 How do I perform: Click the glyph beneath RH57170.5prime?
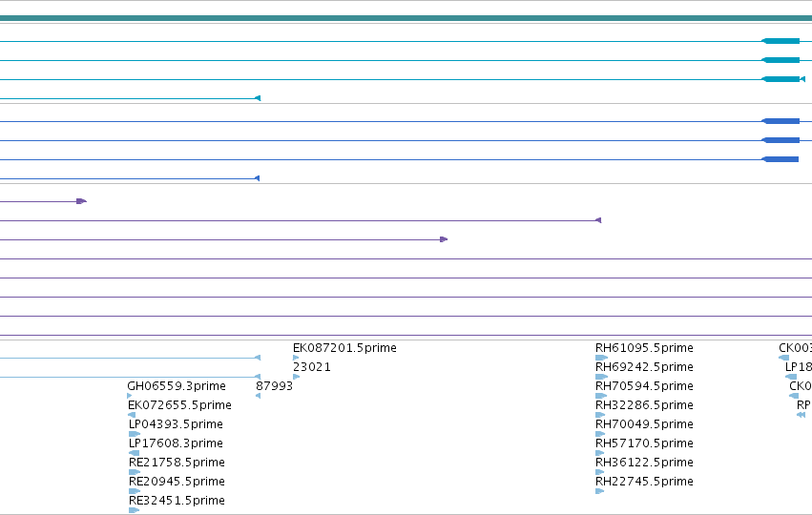click(599, 453)
